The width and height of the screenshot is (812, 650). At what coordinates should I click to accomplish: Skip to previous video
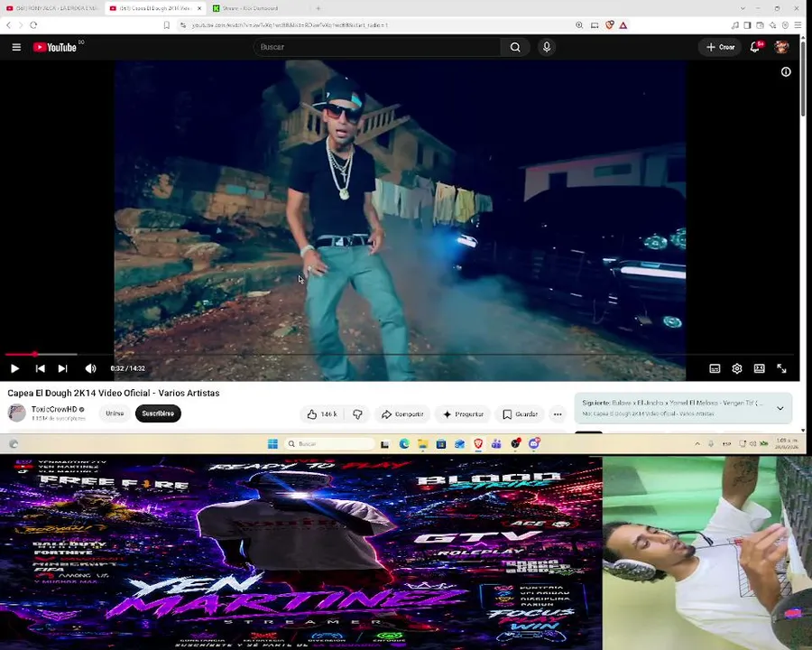(x=40, y=368)
